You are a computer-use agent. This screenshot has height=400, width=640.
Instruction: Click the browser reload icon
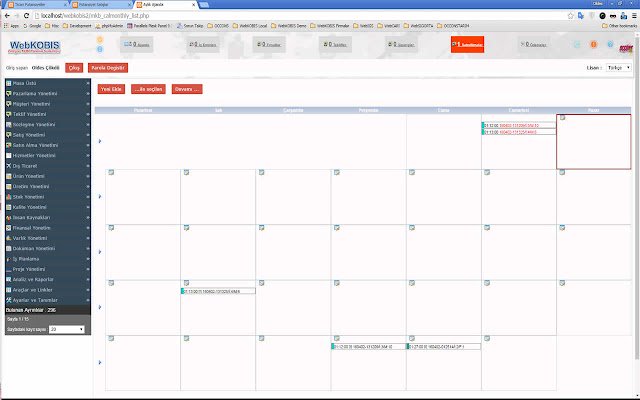tap(27, 16)
